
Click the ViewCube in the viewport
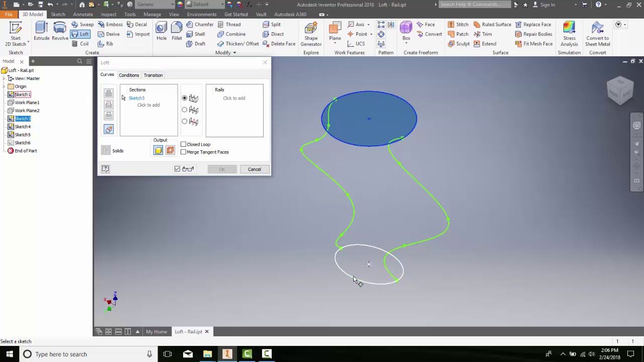(x=620, y=90)
